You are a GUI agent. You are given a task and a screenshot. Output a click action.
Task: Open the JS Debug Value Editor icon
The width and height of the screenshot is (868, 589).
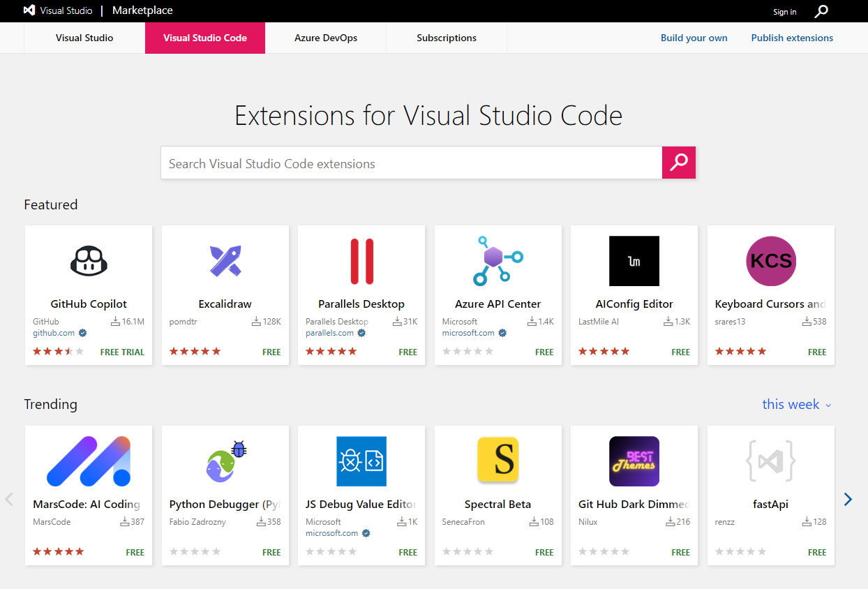pyautogui.click(x=361, y=461)
